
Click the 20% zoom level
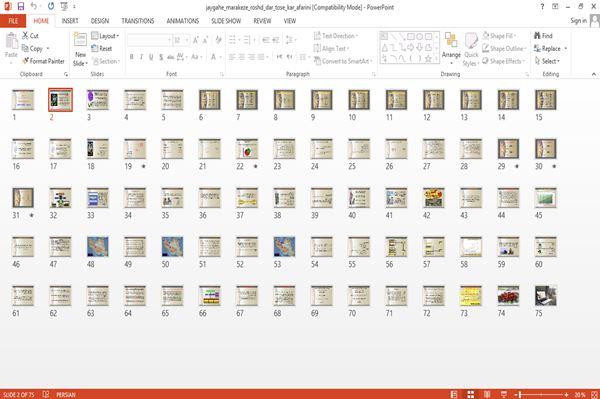point(580,394)
